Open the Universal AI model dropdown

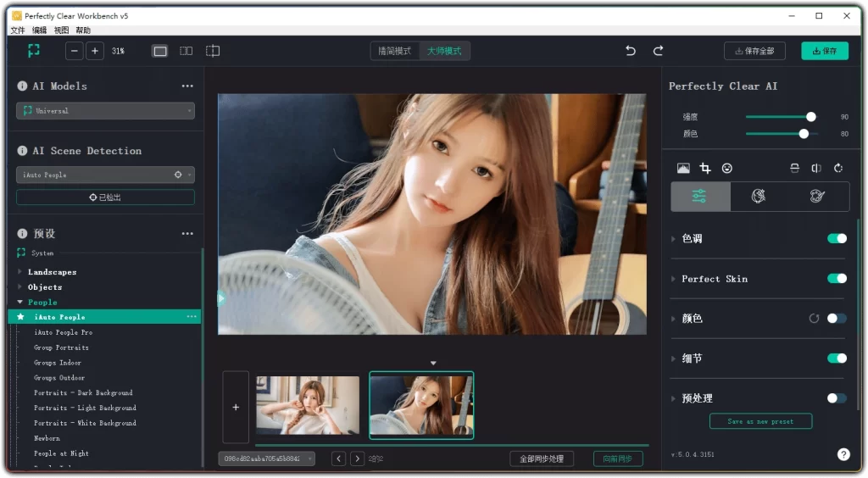point(105,111)
